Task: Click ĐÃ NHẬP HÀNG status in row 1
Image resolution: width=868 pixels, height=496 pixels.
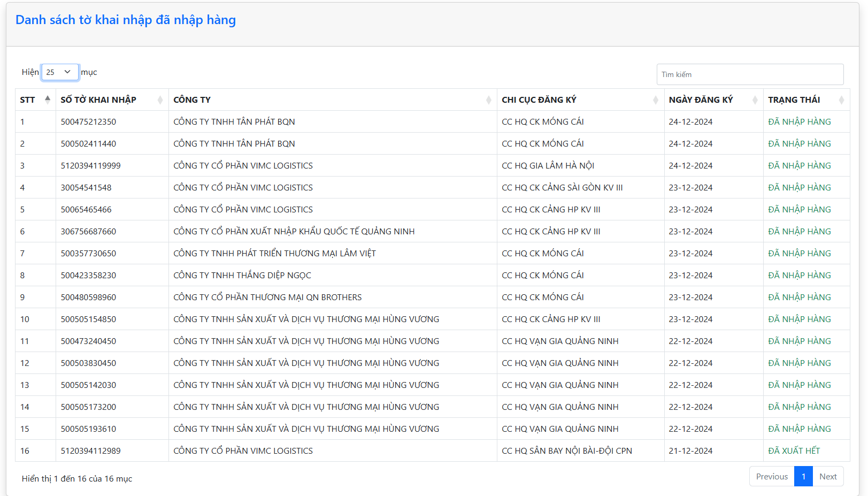Action: tap(799, 122)
